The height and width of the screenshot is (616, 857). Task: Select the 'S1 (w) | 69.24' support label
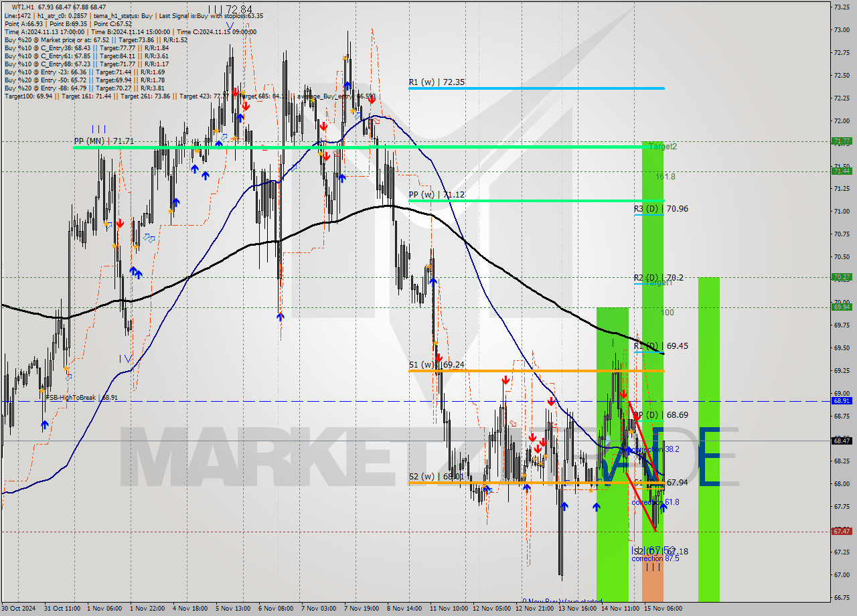[437, 365]
